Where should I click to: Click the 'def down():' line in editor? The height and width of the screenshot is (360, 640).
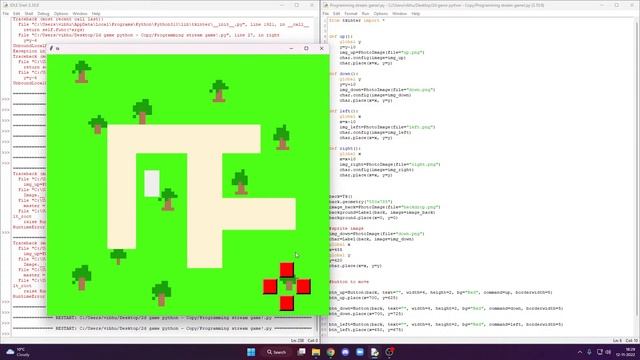[x=344, y=74]
